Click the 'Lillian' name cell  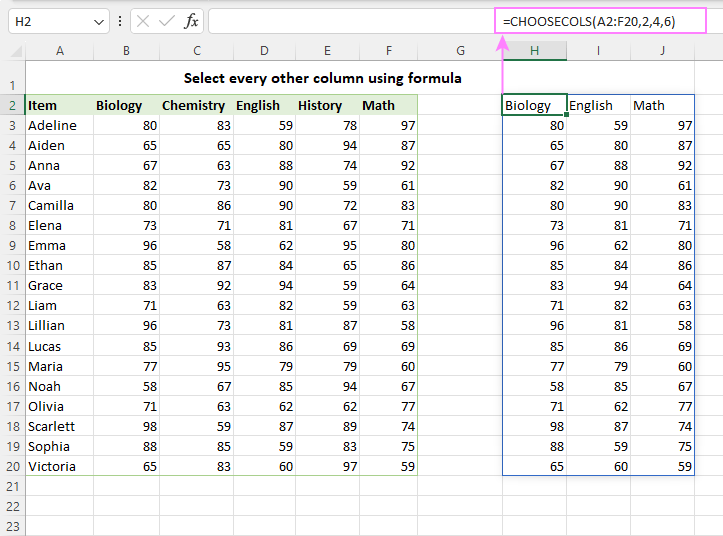coord(59,325)
